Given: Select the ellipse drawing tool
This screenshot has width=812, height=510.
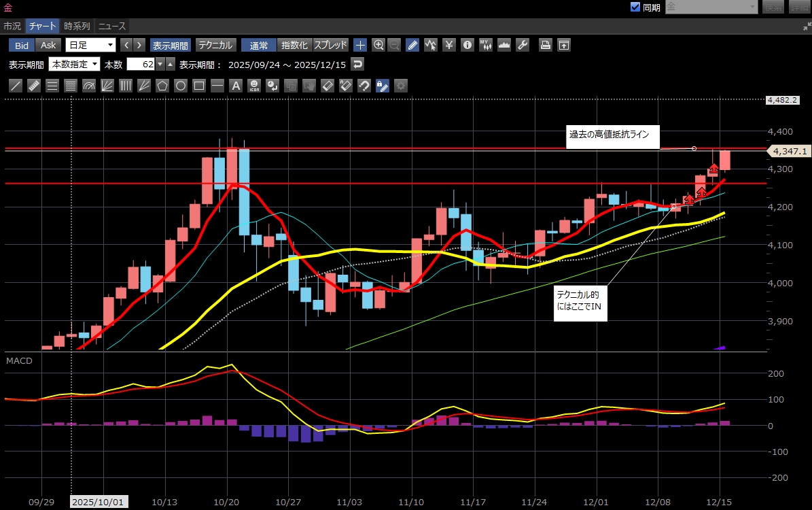Looking at the screenshot, I should (181, 86).
